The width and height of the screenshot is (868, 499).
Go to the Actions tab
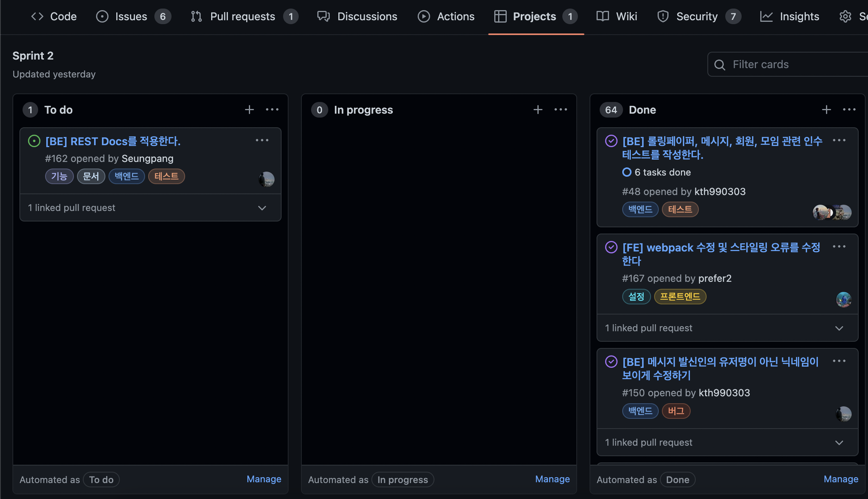[x=455, y=16]
